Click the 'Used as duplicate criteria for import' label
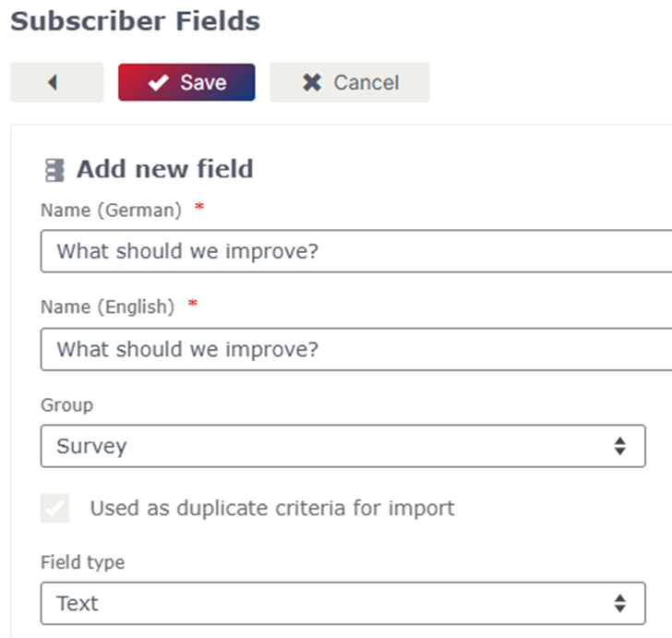Screen dimensions: 672x638 click(272, 509)
